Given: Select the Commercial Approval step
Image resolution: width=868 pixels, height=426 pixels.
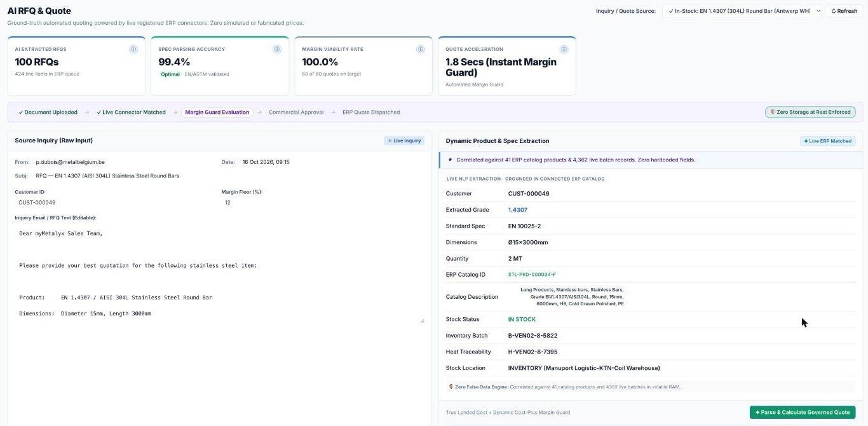Looking at the screenshot, I should (296, 112).
